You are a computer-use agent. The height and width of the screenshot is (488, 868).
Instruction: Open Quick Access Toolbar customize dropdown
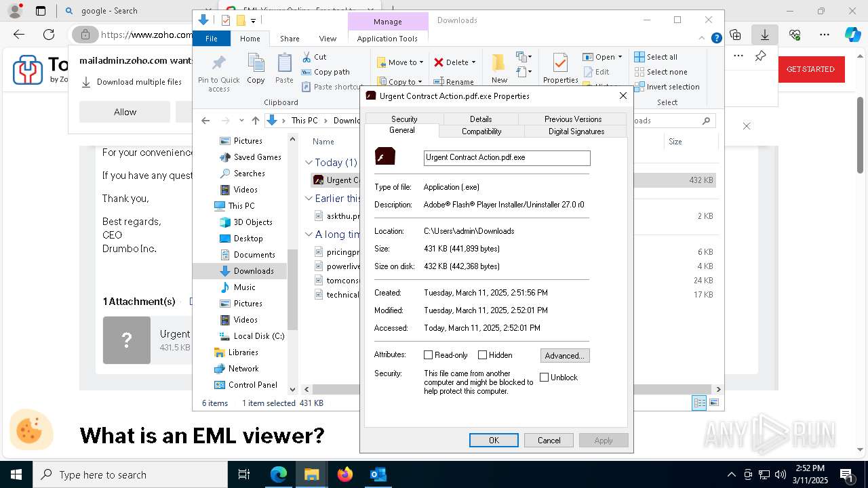click(253, 21)
